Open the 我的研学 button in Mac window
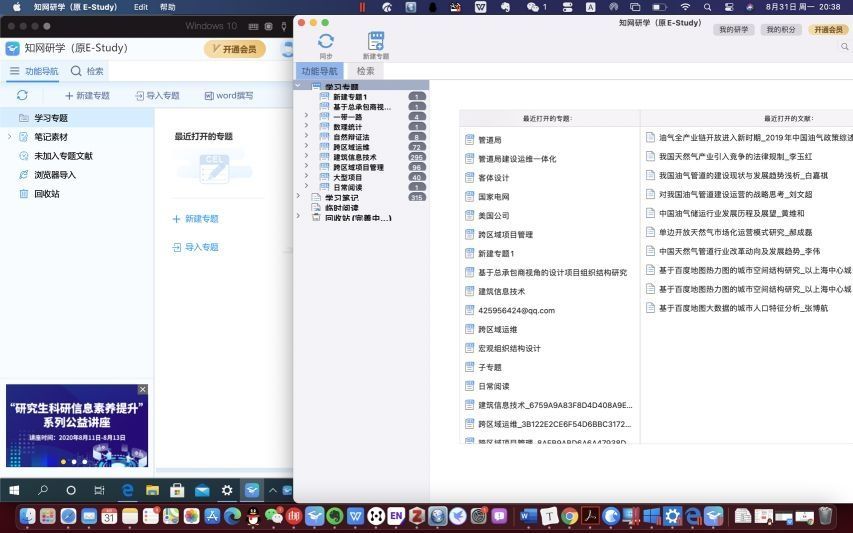Screen dimensions: 853x533 tap(733, 29)
